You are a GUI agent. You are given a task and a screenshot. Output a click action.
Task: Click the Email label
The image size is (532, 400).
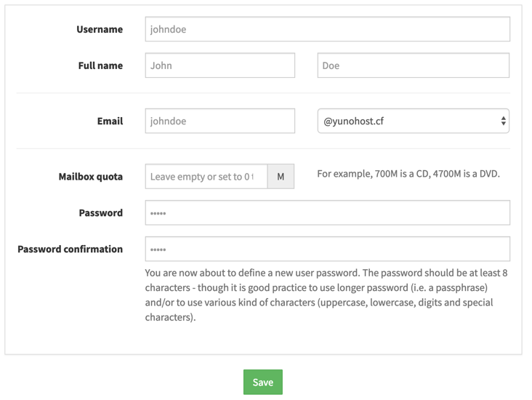point(110,121)
